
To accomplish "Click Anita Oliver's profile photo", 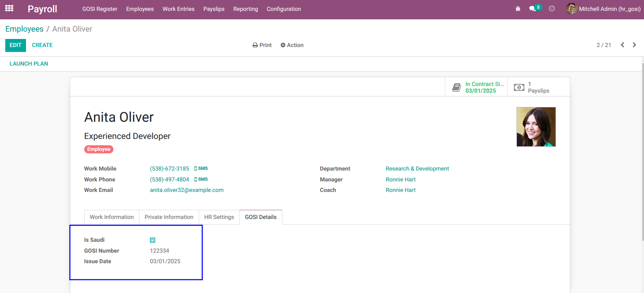I will [536, 127].
